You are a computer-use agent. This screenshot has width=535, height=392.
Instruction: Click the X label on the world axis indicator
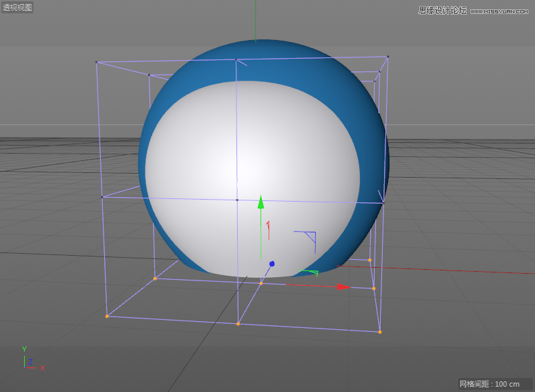tap(41, 368)
